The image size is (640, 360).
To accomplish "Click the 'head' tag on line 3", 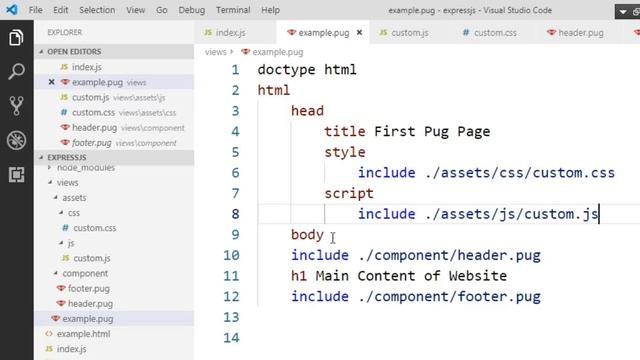I will point(307,111).
